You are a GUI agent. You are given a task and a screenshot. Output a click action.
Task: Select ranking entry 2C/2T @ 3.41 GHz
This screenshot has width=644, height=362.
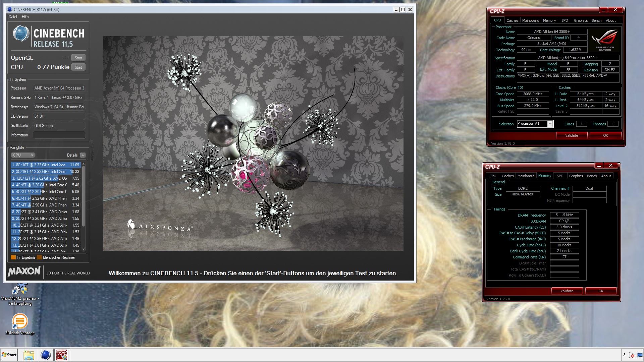[x=45, y=212]
